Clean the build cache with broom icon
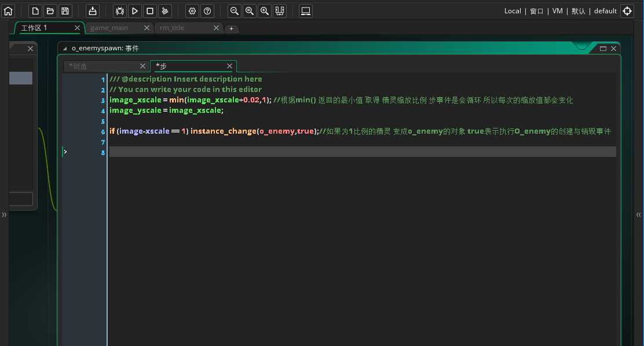Screen dimensions: 644x346 pos(164,11)
